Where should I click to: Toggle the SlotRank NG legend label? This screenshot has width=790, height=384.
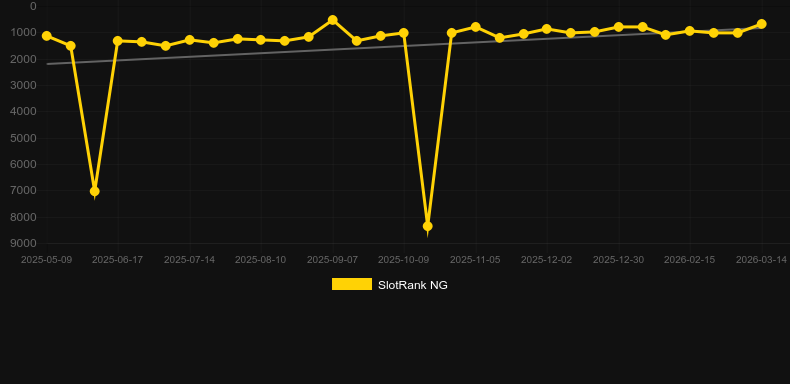(x=413, y=285)
